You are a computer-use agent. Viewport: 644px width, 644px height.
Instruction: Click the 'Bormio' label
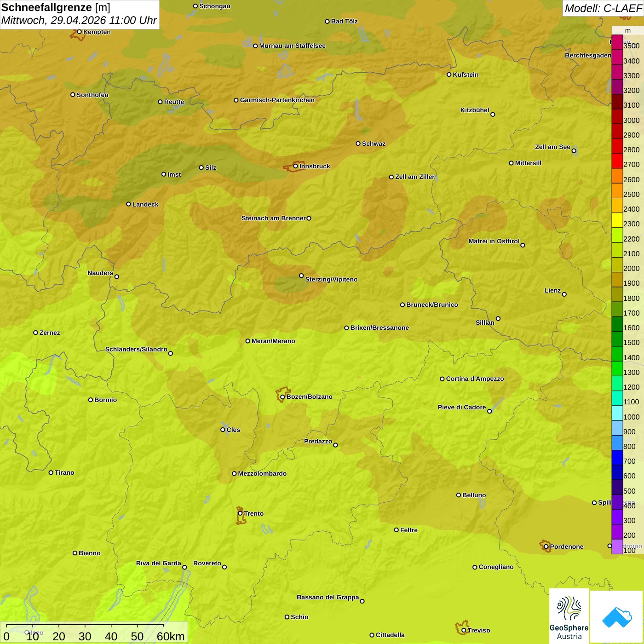pos(105,400)
